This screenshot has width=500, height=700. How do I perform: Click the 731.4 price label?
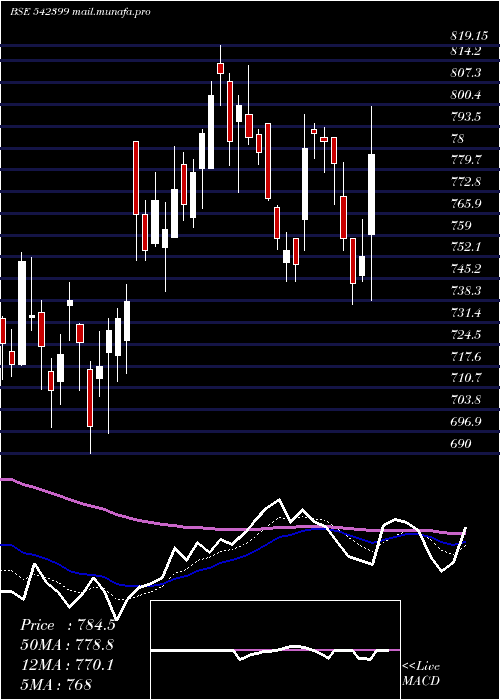point(466,312)
